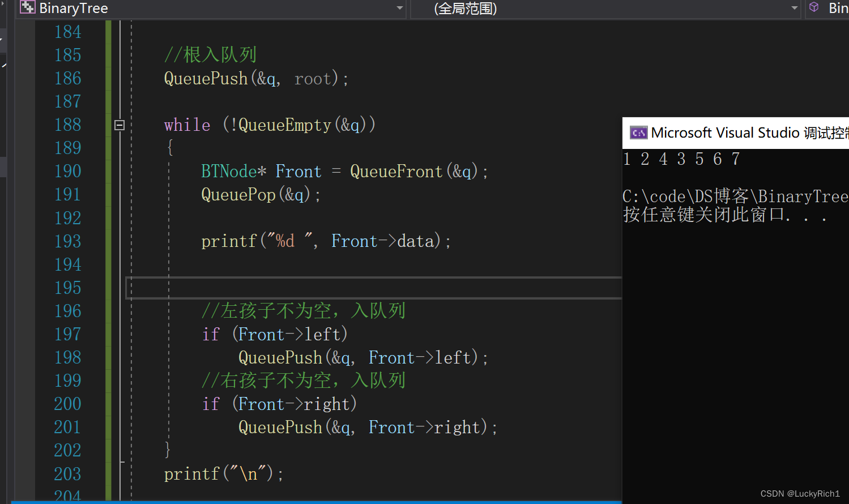Click line number 195
Viewport: 849px width, 504px height.
tap(68, 288)
